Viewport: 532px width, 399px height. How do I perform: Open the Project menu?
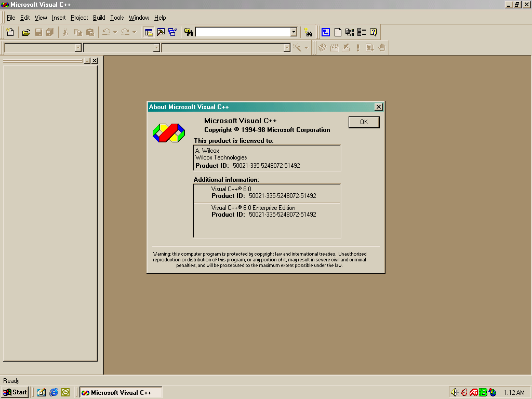click(79, 18)
